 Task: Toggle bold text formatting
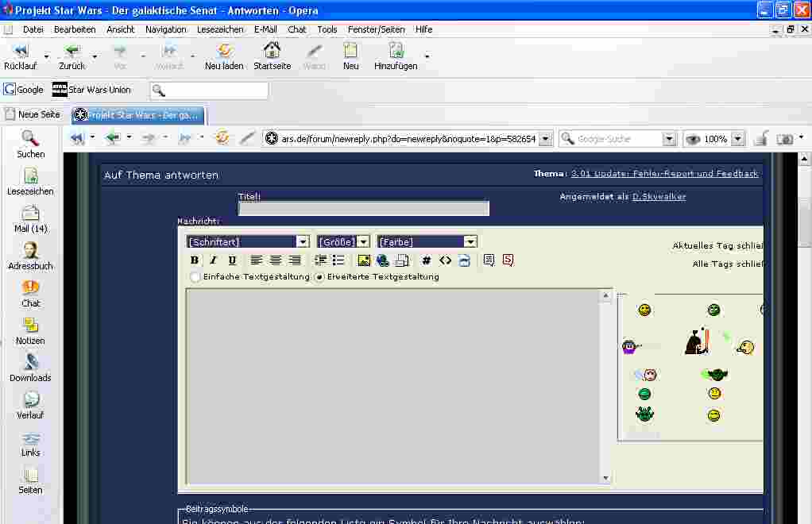(x=194, y=260)
